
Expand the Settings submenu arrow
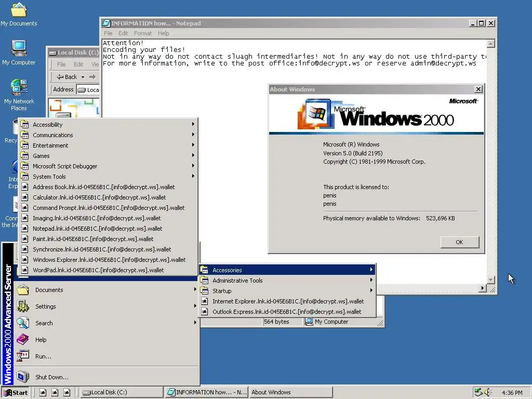click(x=195, y=306)
